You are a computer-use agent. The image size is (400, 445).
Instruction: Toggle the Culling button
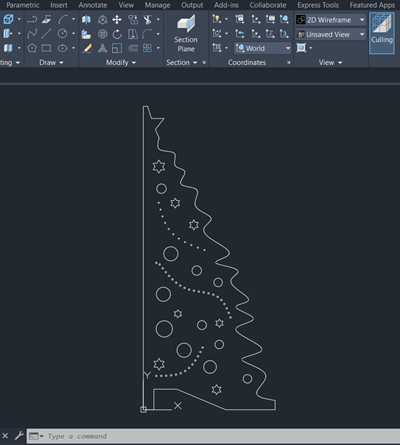(382, 33)
